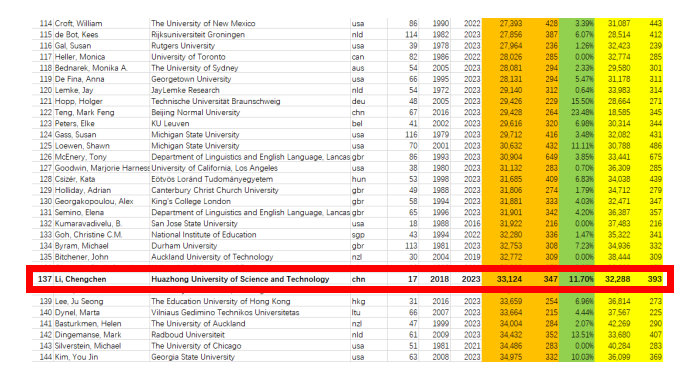Click the green cell "15.50%"
This screenshot has width=691, height=385.
coord(582,101)
